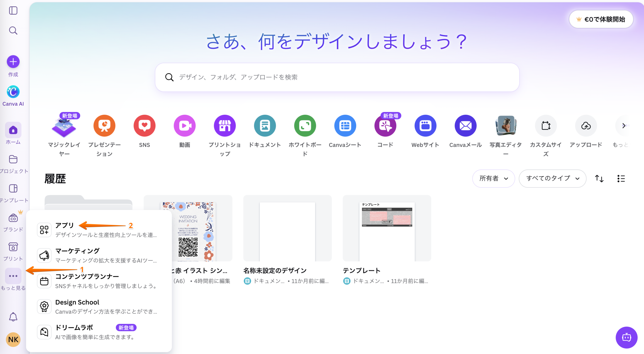
Task: Select マーケティング in the more menu
Action: 99,255
